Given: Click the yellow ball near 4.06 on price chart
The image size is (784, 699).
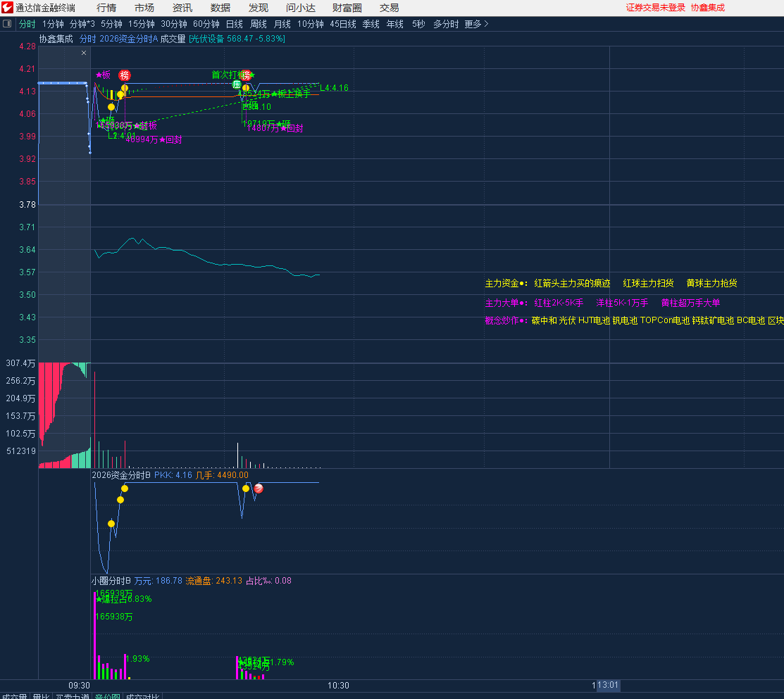Looking at the screenshot, I should [111, 107].
